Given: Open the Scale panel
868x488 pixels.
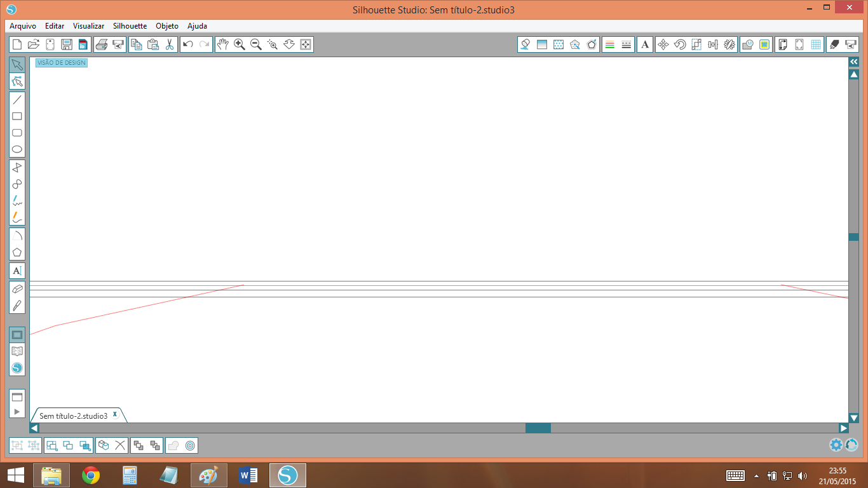Looking at the screenshot, I should click(x=696, y=44).
